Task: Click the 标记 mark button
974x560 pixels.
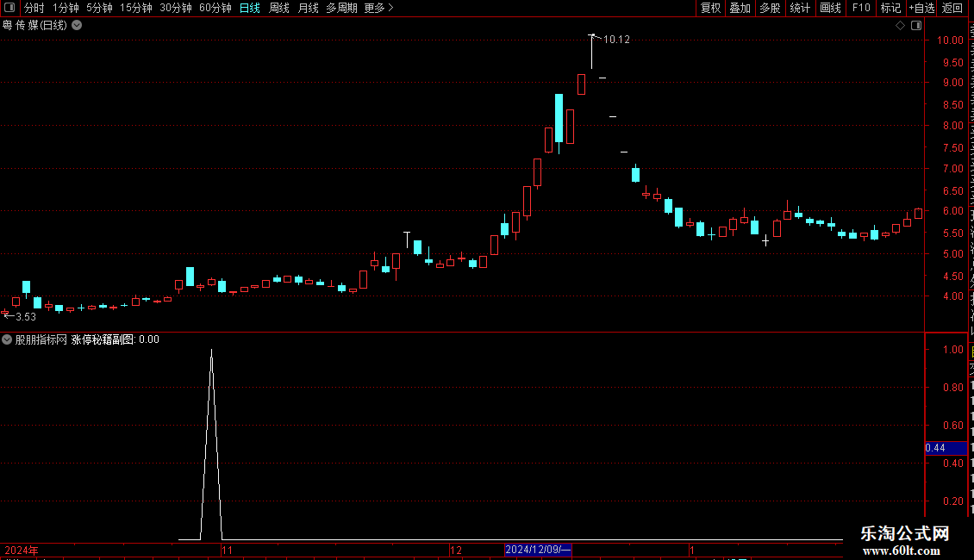Action: pos(890,8)
